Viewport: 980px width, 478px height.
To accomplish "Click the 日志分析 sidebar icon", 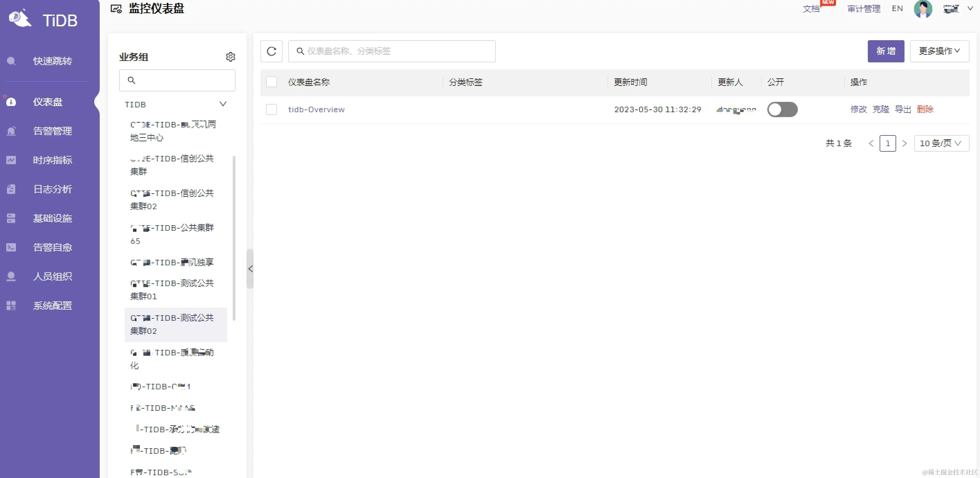I will [x=11, y=189].
